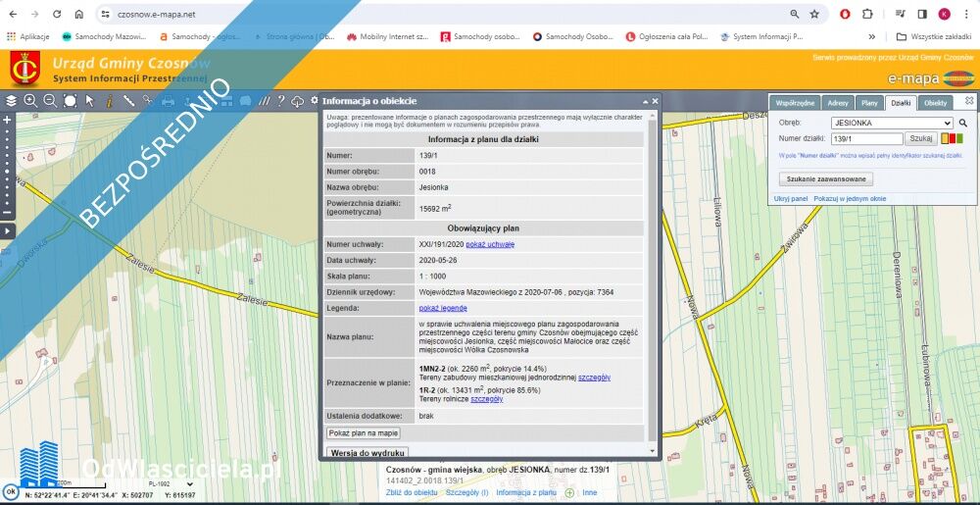This screenshot has height=505, width=980.
Task: Select the zoom in magnifier tool
Action: click(30, 101)
